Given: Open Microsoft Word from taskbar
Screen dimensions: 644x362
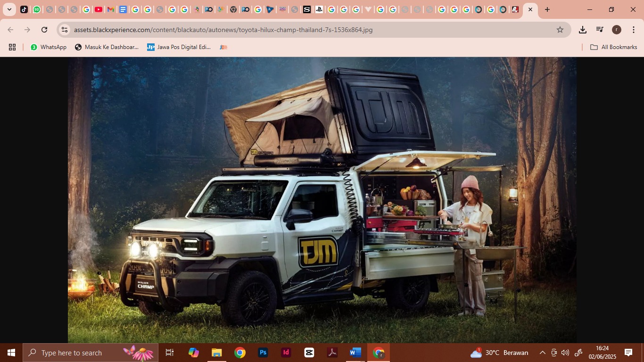Looking at the screenshot, I should (x=355, y=353).
